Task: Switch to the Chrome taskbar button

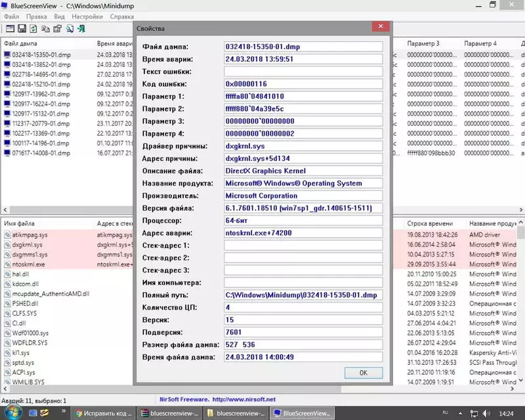Action: click(104, 413)
